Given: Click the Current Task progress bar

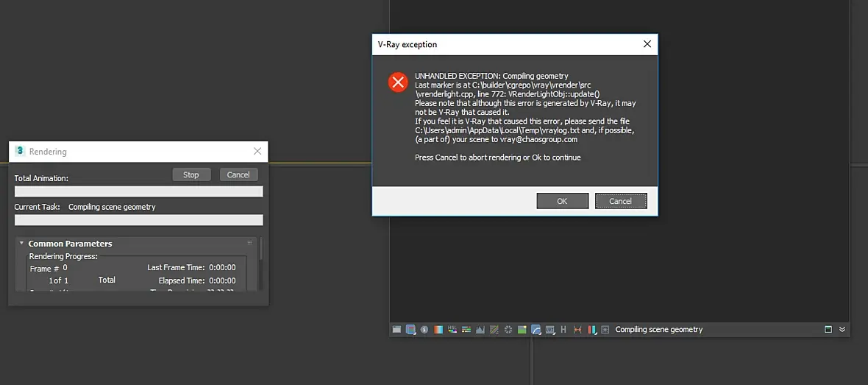Looking at the screenshot, I should click(x=139, y=220).
